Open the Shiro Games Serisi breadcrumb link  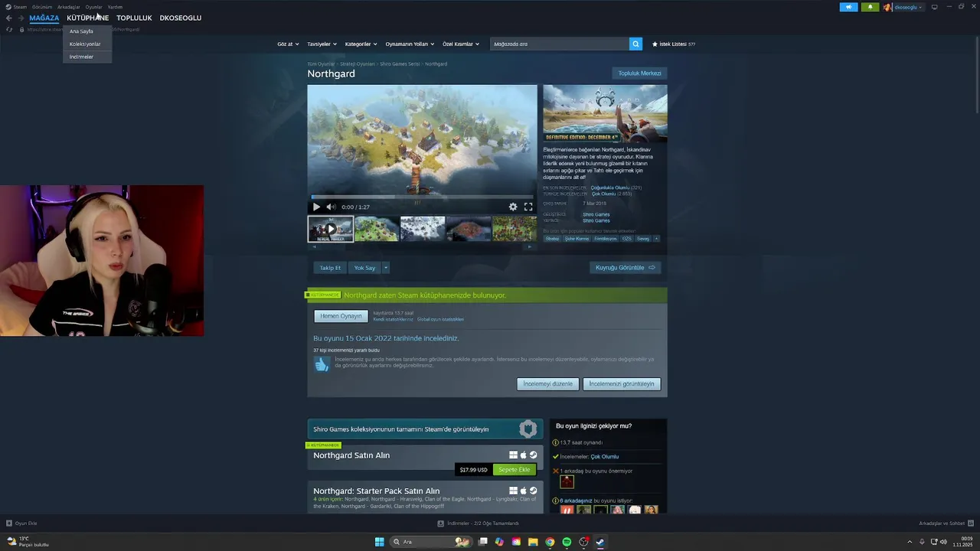pos(400,64)
